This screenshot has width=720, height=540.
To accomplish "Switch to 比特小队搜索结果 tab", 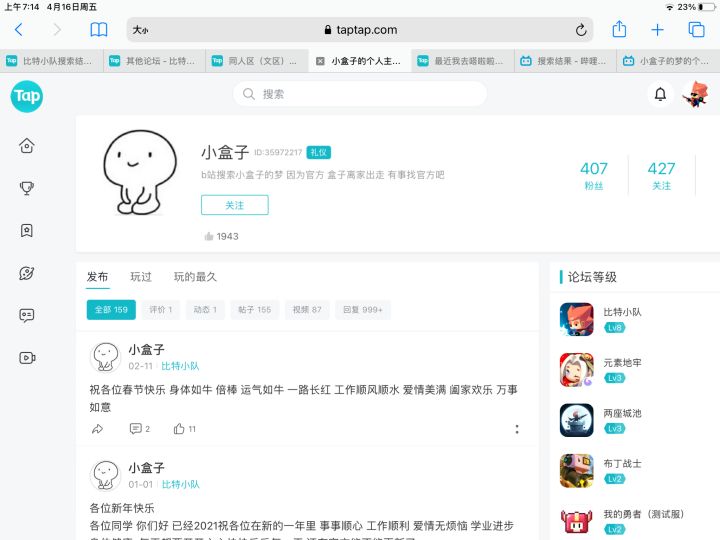I will coord(52,61).
